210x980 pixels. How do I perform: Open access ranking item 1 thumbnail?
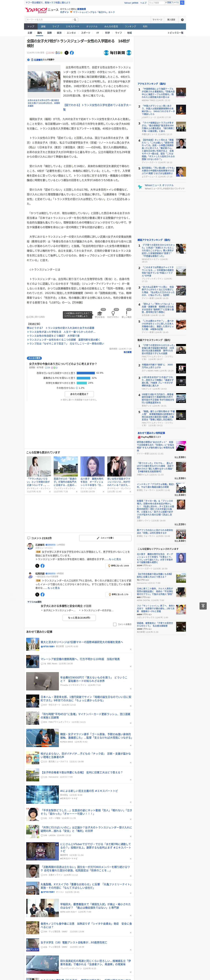[181, 92]
